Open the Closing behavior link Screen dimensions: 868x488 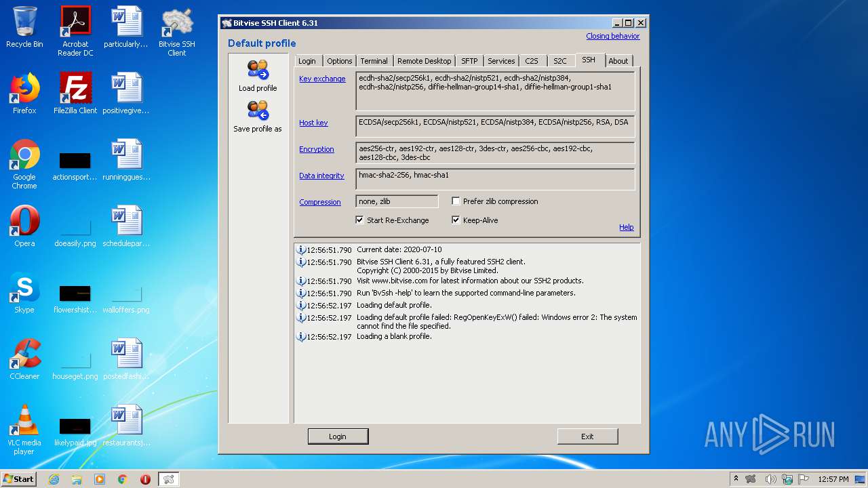[x=613, y=36]
